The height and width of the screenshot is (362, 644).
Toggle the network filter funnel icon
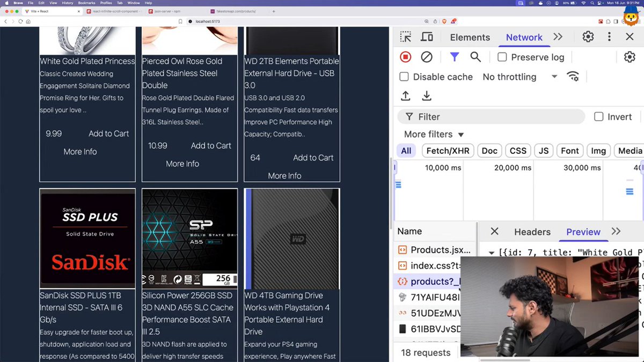click(455, 57)
